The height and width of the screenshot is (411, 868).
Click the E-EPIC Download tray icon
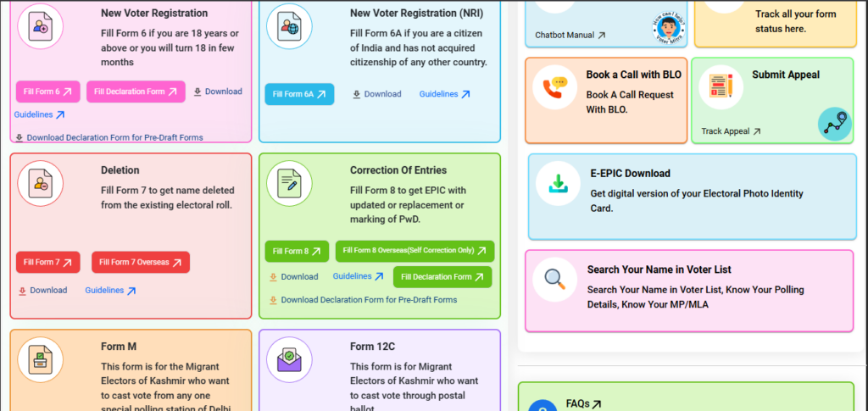tap(558, 183)
